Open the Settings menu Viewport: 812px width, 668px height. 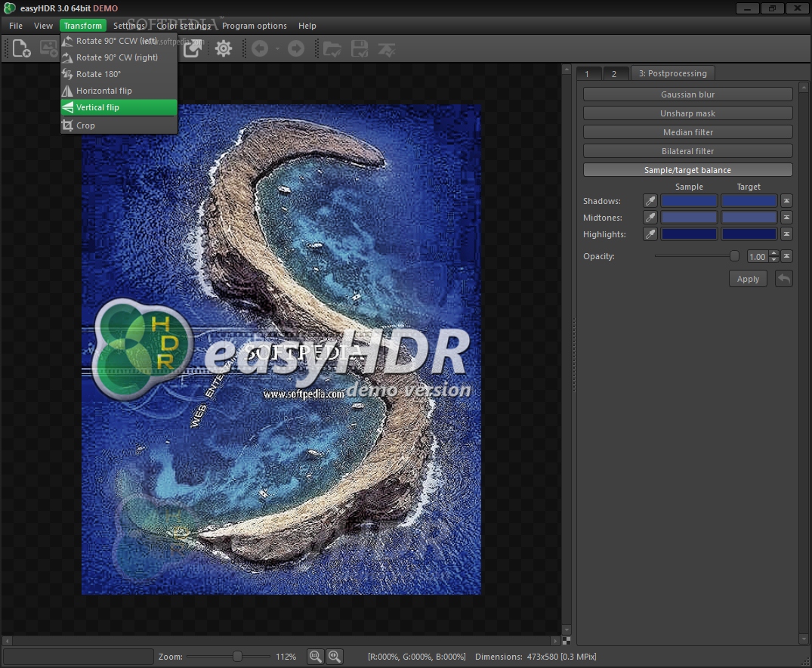click(129, 26)
